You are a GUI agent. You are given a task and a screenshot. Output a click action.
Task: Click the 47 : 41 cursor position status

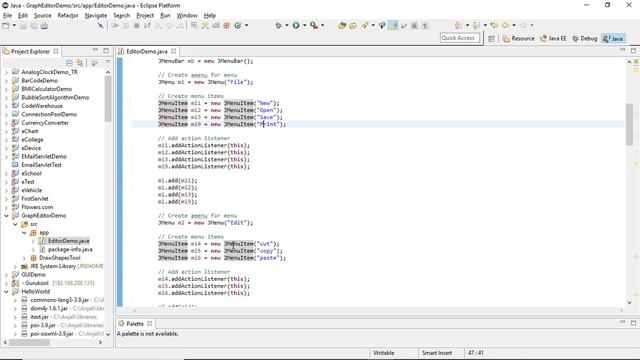tap(476, 353)
